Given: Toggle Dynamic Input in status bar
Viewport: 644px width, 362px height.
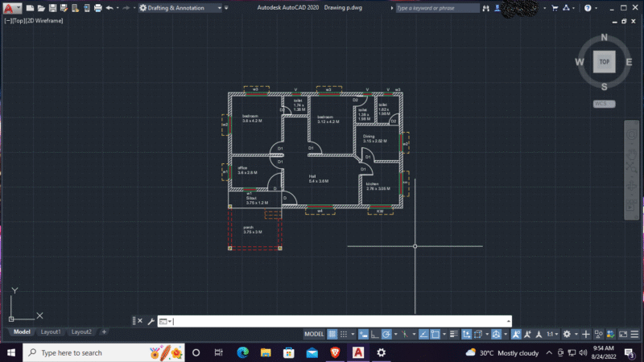Looking at the screenshot, I should [x=363, y=334].
